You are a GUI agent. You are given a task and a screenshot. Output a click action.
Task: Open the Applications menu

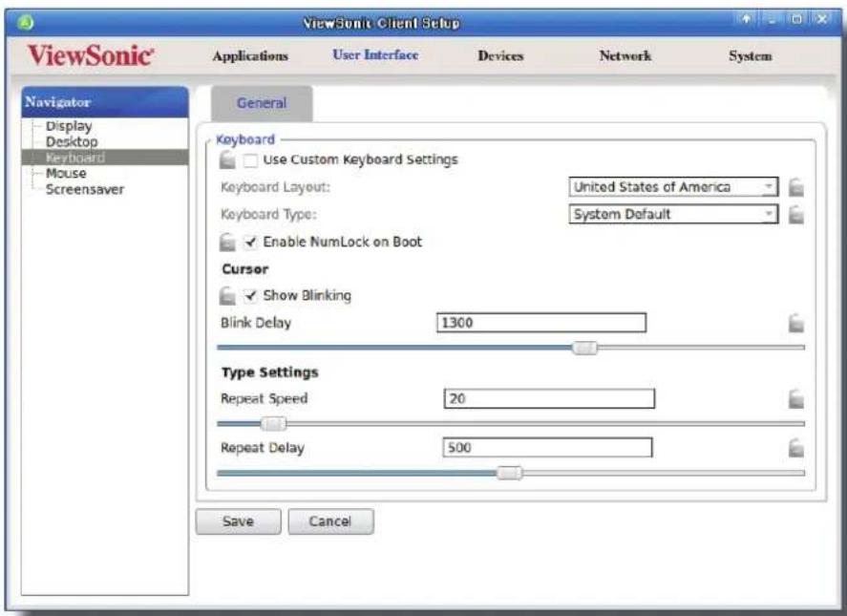pos(250,55)
